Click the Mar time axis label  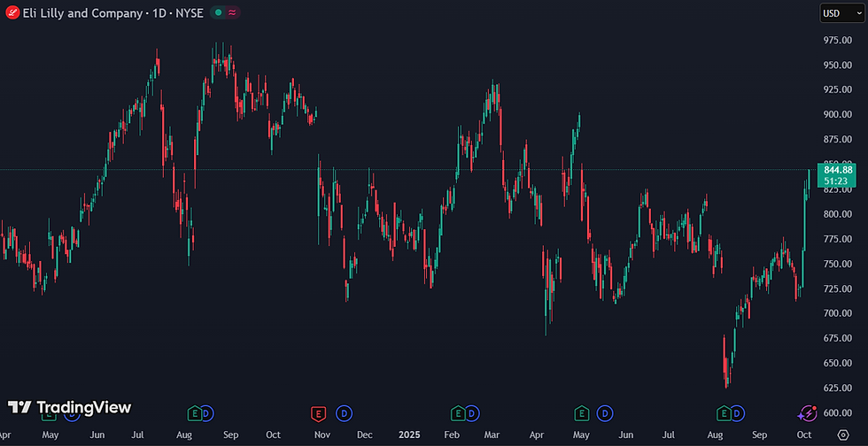point(492,434)
